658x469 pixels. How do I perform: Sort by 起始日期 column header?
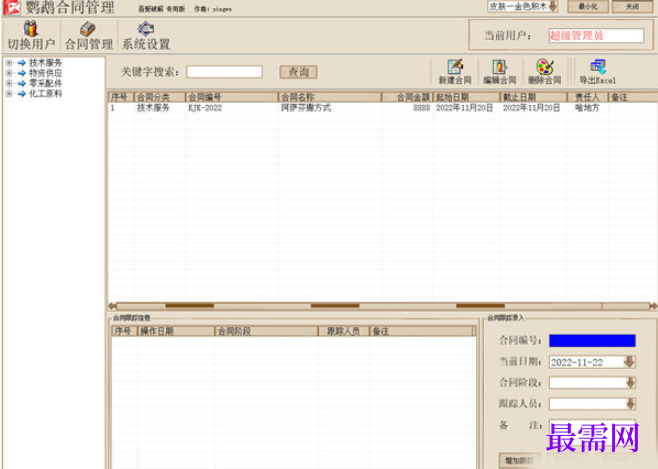click(x=466, y=97)
